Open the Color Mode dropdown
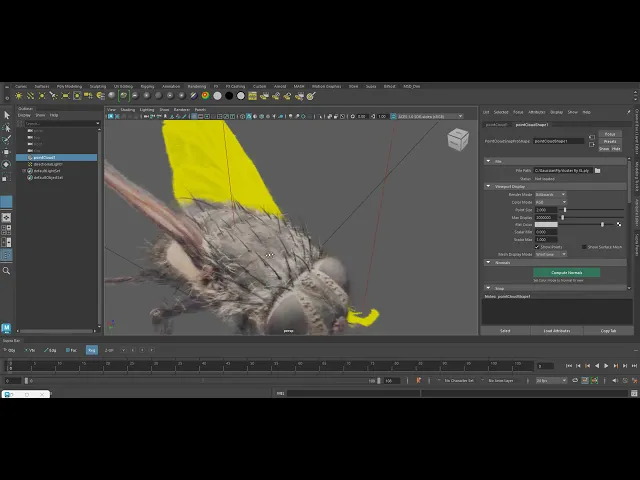Image resolution: width=640 pixels, height=480 pixels. (551, 202)
